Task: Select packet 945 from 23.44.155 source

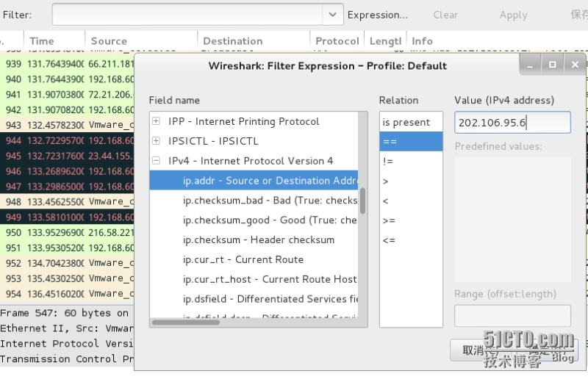Action: 67,156
